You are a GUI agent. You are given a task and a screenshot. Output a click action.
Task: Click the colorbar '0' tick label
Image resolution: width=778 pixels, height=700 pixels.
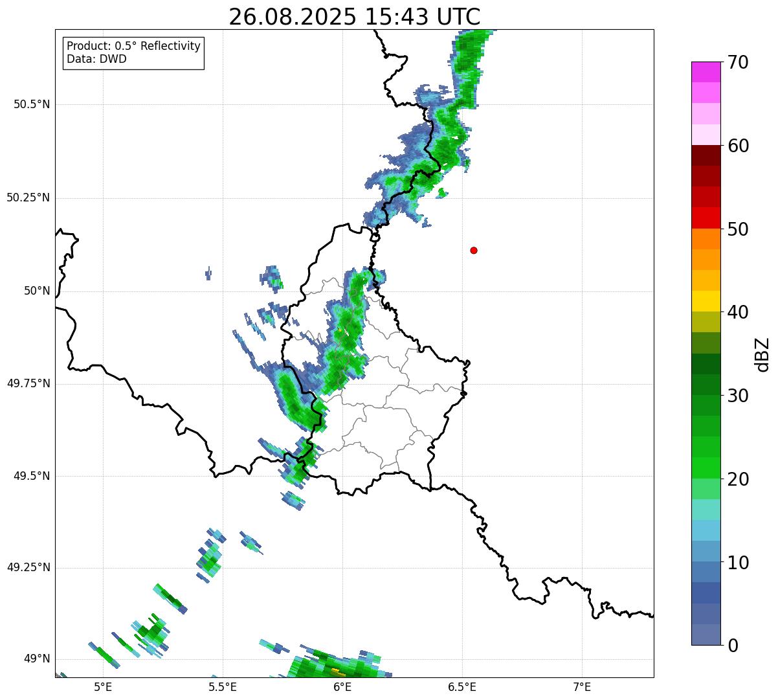click(733, 646)
